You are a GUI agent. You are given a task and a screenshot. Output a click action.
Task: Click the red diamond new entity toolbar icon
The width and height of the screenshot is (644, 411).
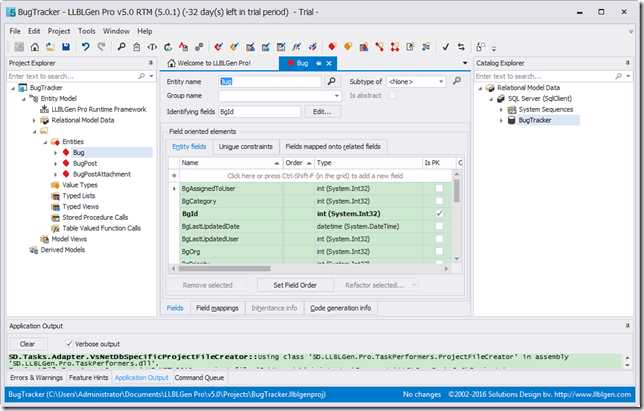tap(332, 46)
